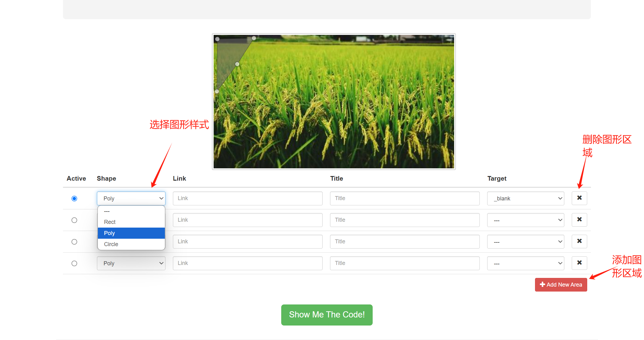The height and width of the screenshot is (340, 644).
Task: Click polygon handle on image top edge
Action: 254,38
